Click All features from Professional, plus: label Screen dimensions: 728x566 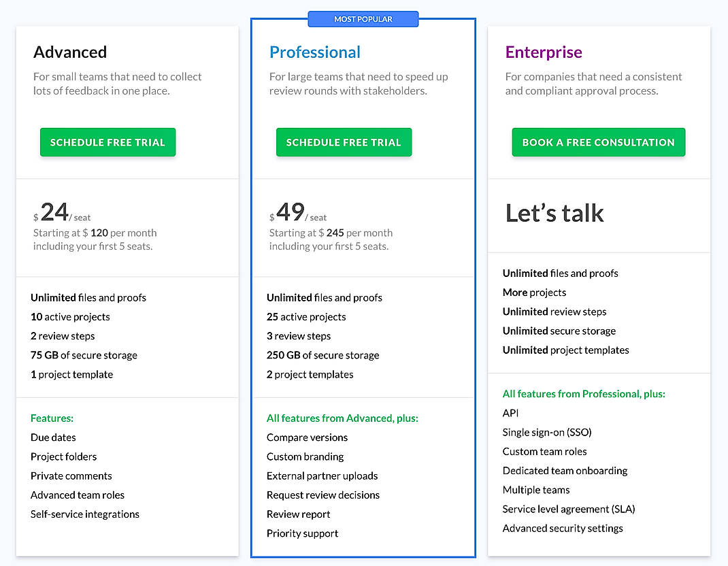(584, 393)
